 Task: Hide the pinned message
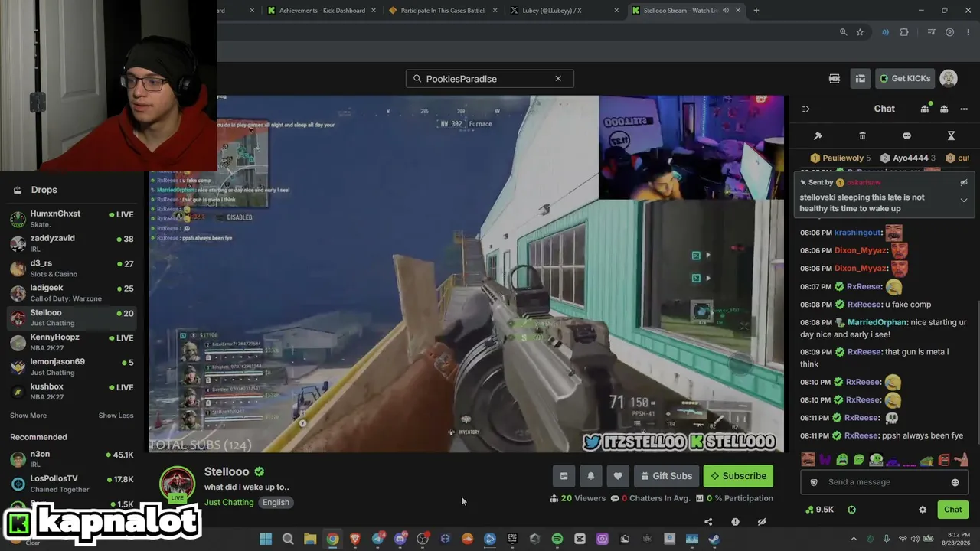click(x=964, y=182)
